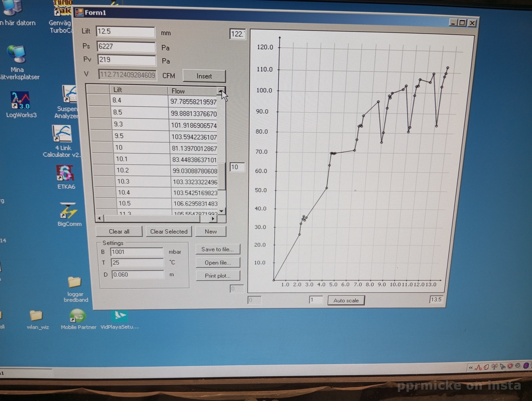This screenshot has width=532, height=401.
Task: Click the Save to file button
Action: point(217,249)
